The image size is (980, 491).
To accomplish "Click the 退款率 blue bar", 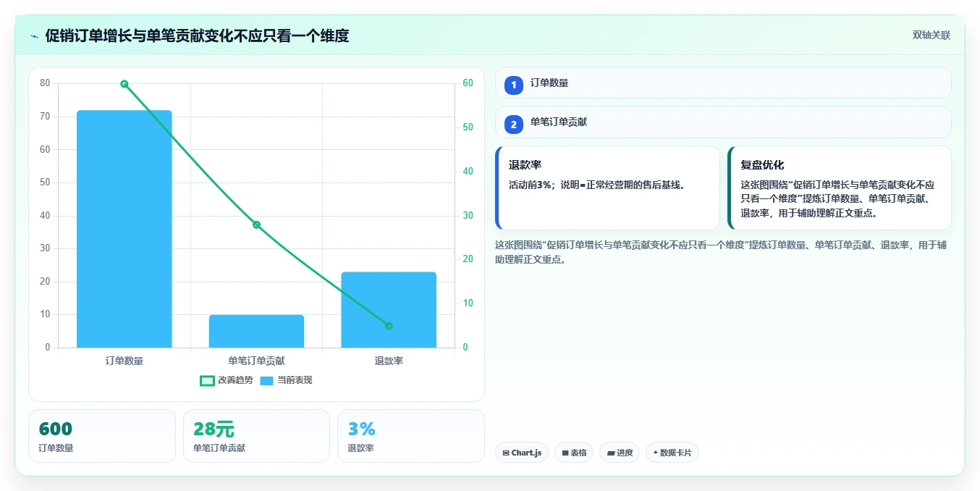I will tap(389, 310).
